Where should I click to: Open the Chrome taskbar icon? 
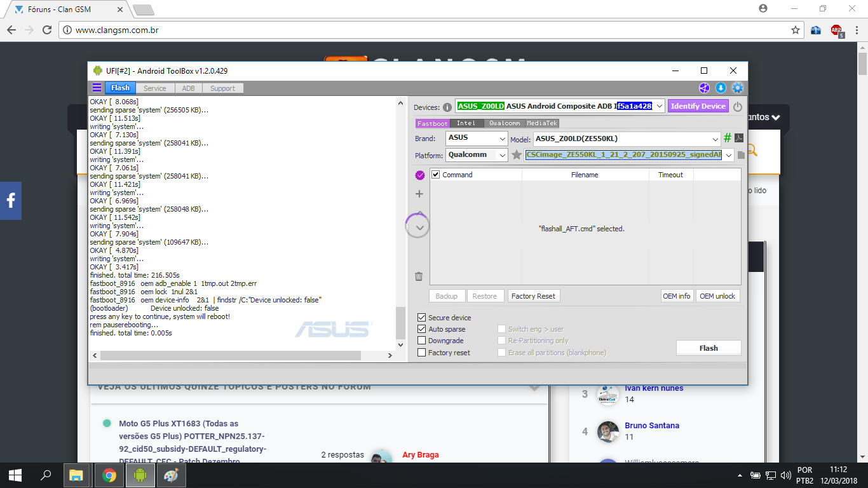click(x=109, y=475)
